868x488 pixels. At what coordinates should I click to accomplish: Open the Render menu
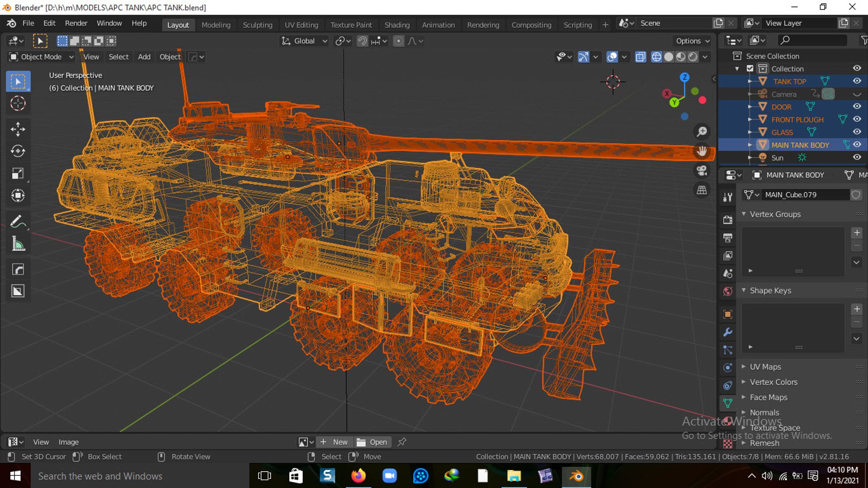click(x=76, y=23)
